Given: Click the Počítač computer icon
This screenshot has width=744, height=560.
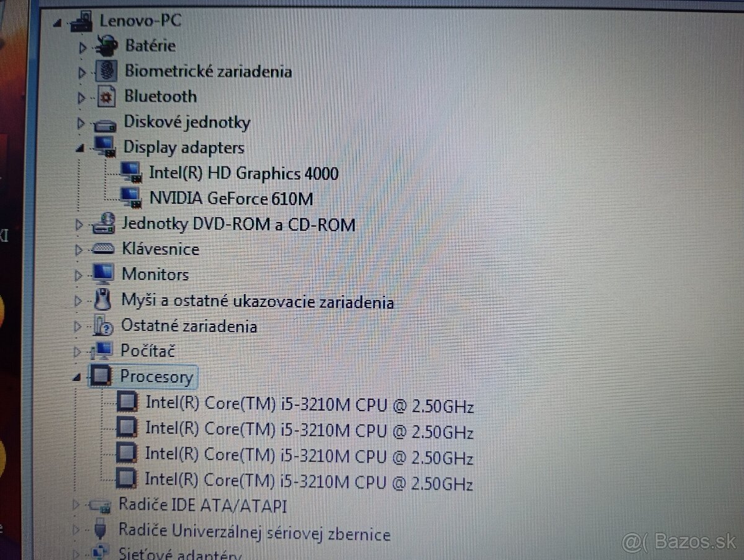Looking at the screenshot, I should (102, 351).
